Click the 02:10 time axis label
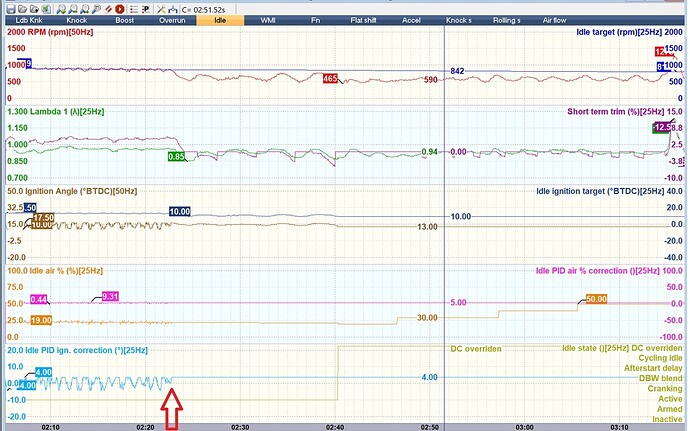Viewport: 690px width, 431px height. (51, 427)
